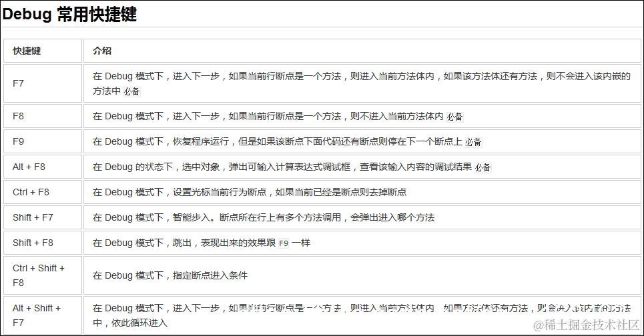Click the F7 row description text
644x336 pixels.
pos(362,83)
